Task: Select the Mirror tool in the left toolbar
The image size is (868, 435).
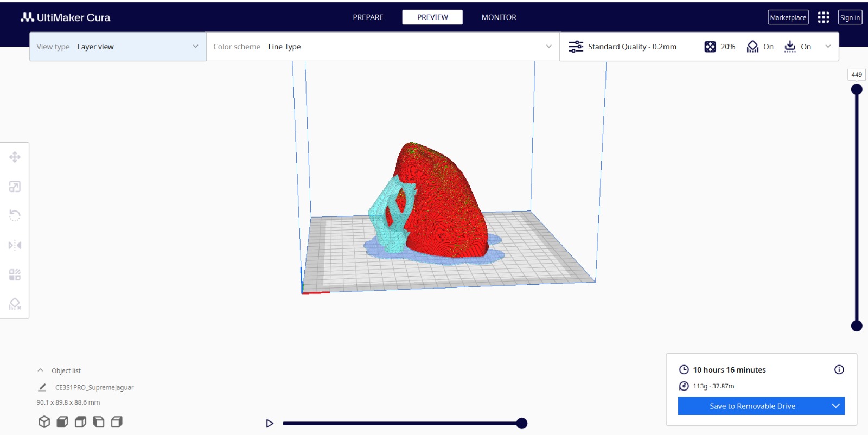Action: point(15,245)
